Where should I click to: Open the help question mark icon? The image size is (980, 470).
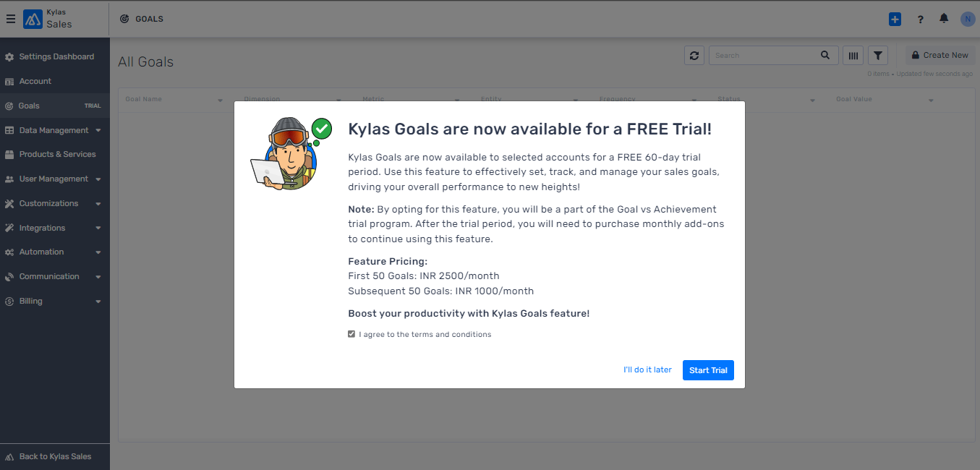tap(920, 20)
